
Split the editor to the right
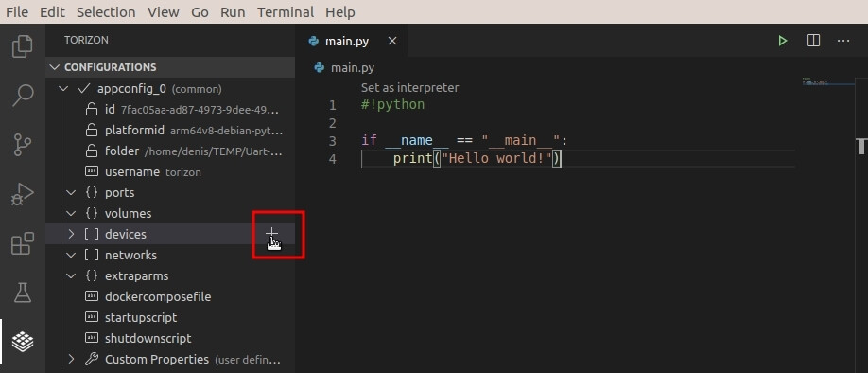click(813, 41)
